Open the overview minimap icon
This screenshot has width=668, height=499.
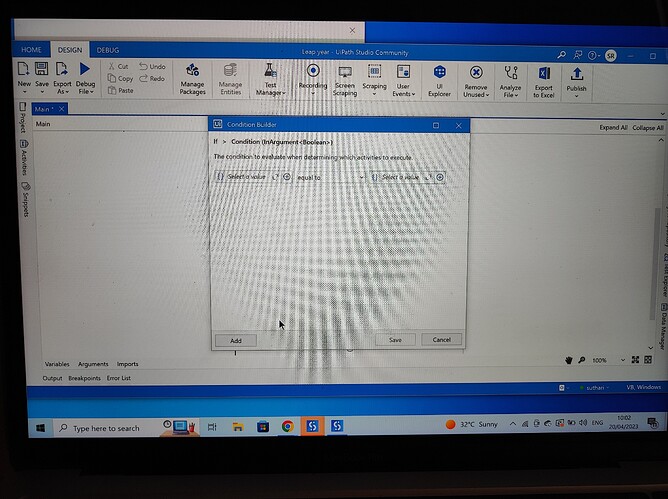click(648, 360)
